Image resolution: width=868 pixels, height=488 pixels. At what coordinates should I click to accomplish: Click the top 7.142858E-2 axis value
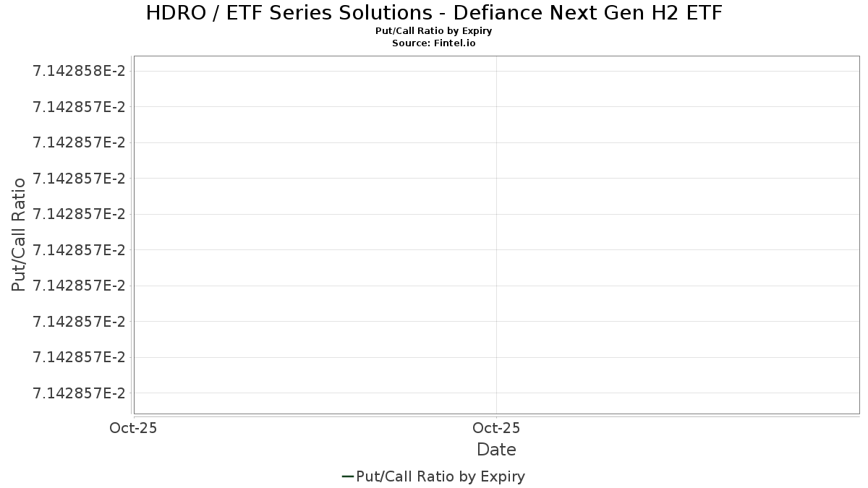79,71
